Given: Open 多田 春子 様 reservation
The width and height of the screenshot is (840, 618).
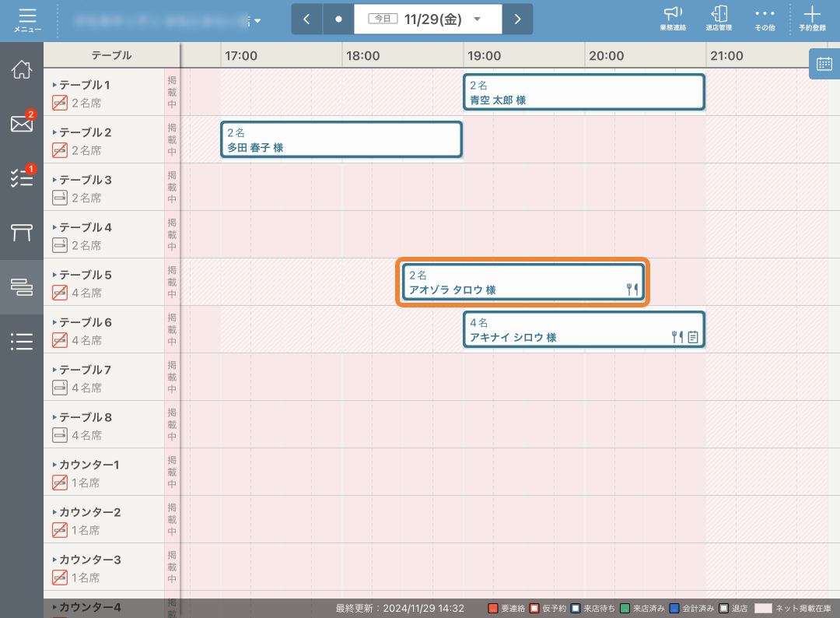Looking at the screenshot, I should coord(341,139).
